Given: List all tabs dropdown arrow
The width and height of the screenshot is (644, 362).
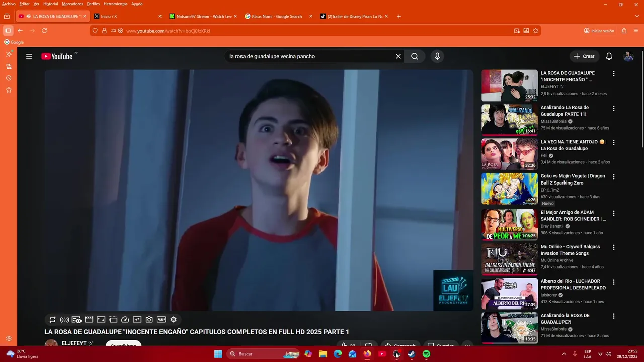Looking at the screenshot, I should click(637, 16).
